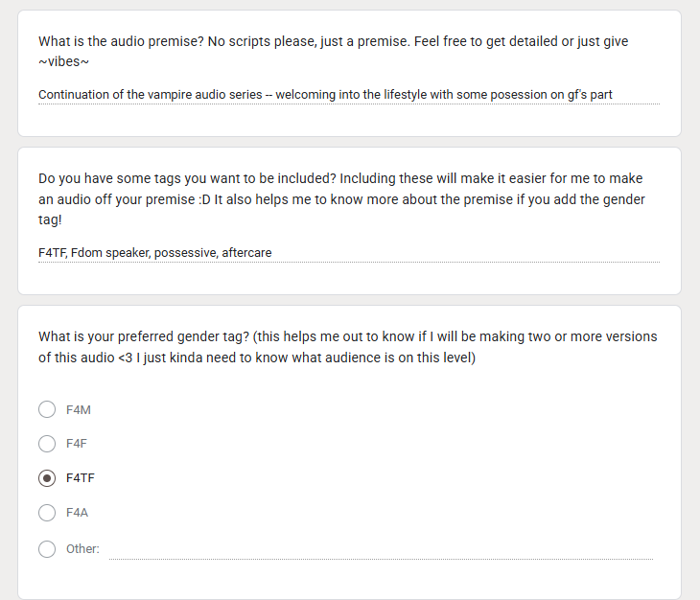Focus the Other gender tag text field
Image resolution: width=700 pixels, height=600 pixels.
tap(381, 549)
